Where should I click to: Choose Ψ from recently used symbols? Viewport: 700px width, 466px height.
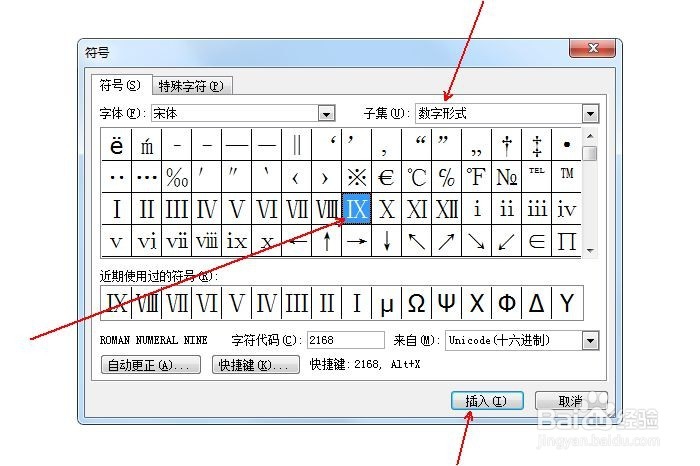click(x=446, y=303)
